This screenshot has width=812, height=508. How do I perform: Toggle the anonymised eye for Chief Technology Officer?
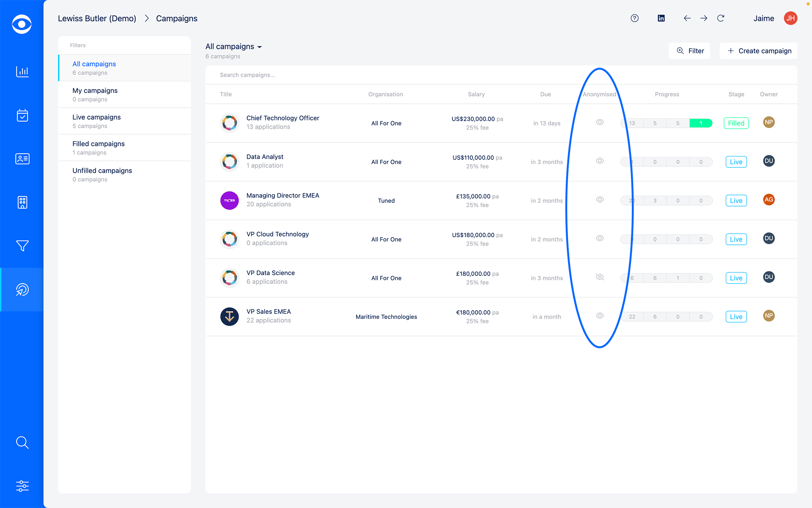(x=600, y=122)
